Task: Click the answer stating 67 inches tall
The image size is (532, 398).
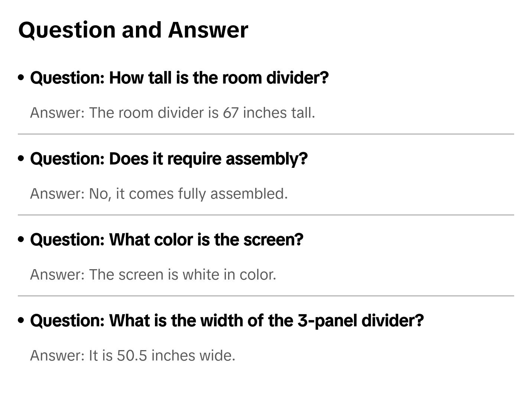Action: click(x=172, y=113)
